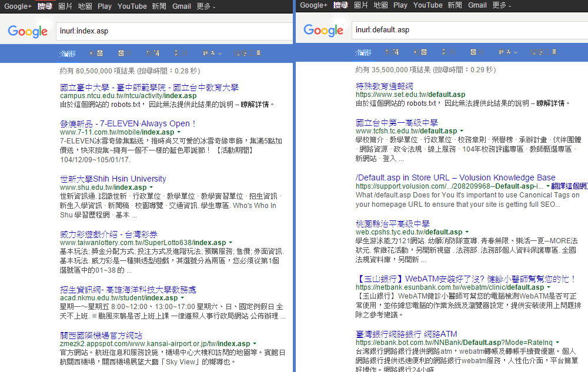Expand the arrow beside ebank.bot.com.tw URL
Image resolution: width=588 pixels, height=372 pixels.
coord(557,343)
